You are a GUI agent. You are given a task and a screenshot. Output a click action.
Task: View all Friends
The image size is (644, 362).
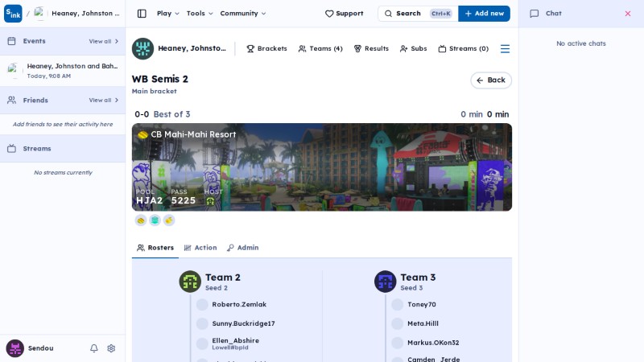[x=104, y=100]
